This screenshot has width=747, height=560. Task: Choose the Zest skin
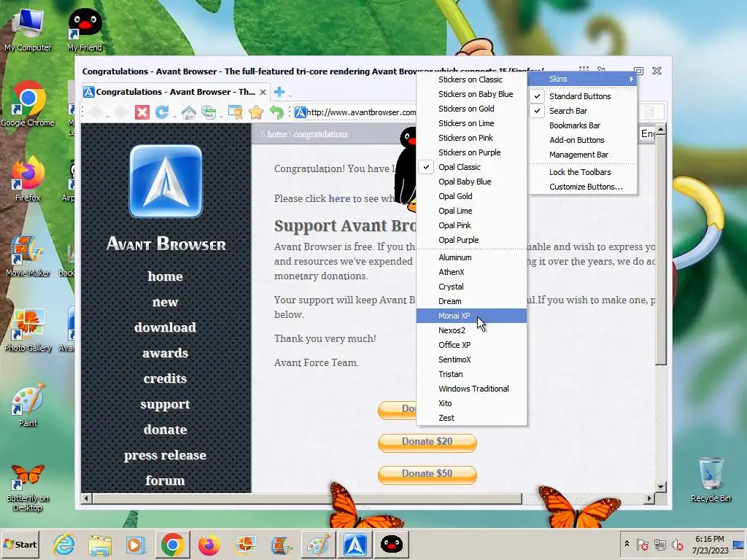point(472,418)
